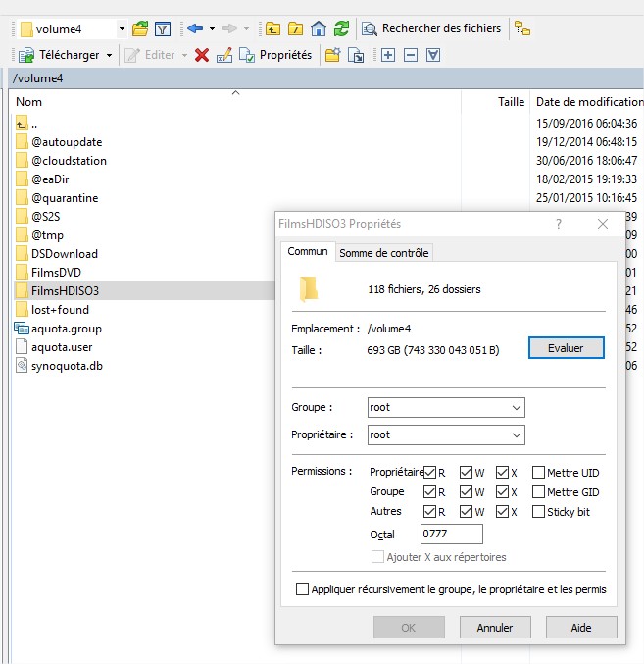Screen dimensions: 644x664
Task: Click the blue back arrow
Action: point(194,29)
